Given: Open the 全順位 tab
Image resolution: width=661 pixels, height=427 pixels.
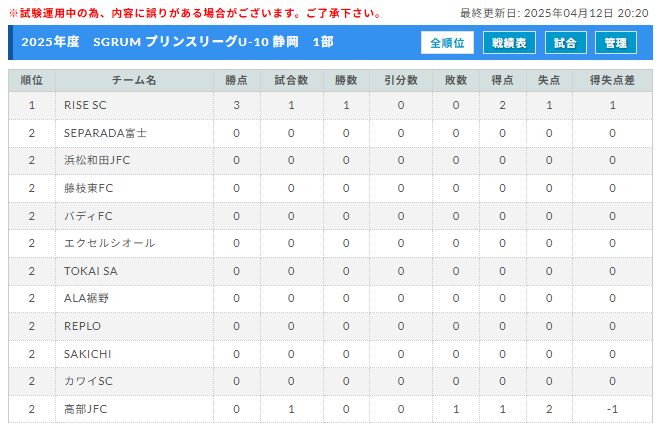Looking at the screenshot, I should [x=447, y=43].
